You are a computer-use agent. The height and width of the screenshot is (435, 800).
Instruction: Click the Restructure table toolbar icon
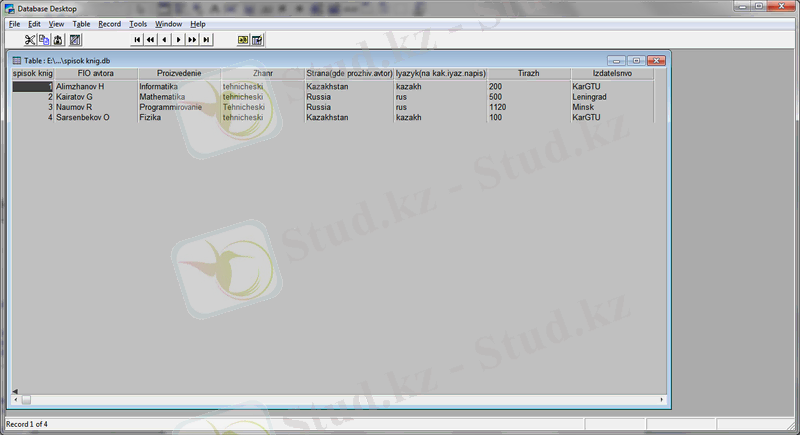[75, 40]
